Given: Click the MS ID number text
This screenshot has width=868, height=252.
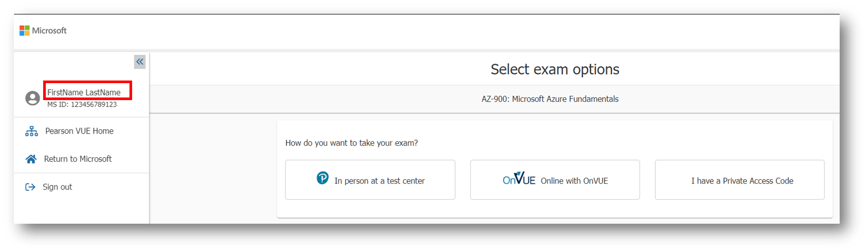Looking at the screenshot, I should click(82, 104).
